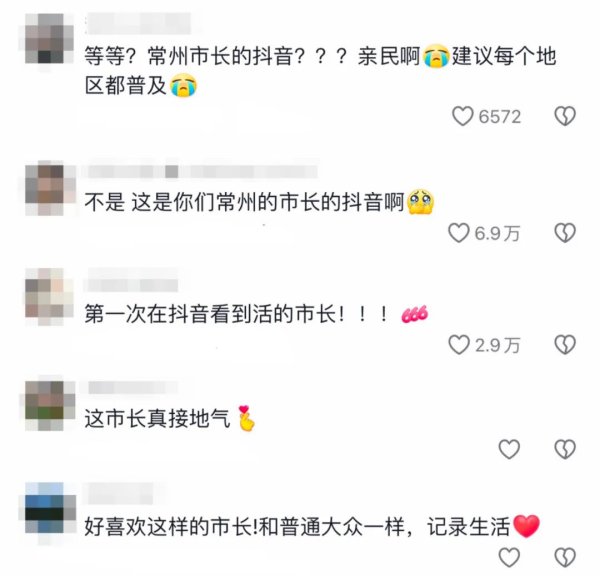This screenshot has height=576, width=600.
Task: Like the 这市长真接地气 comment
Action: [509, 449]
